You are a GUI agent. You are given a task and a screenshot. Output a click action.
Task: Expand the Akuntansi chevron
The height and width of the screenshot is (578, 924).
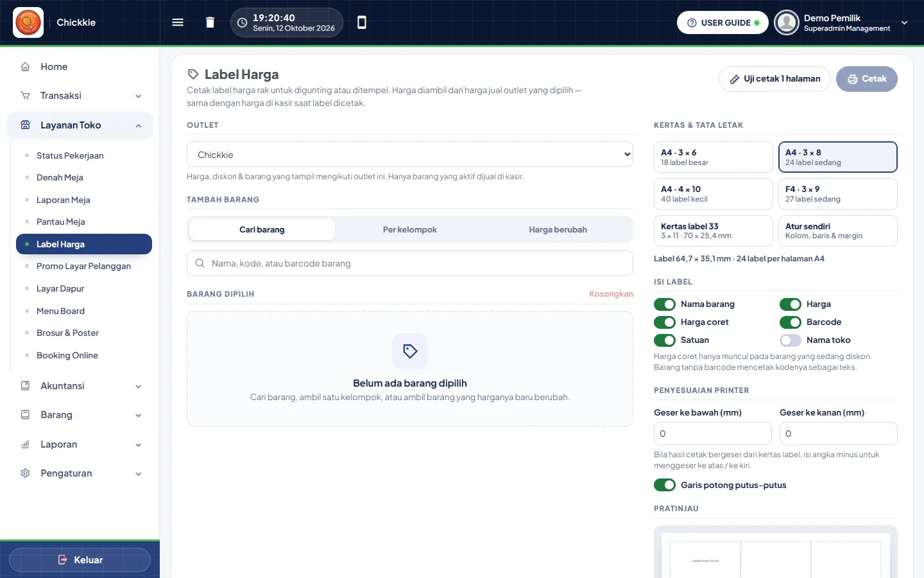[139, 387]
